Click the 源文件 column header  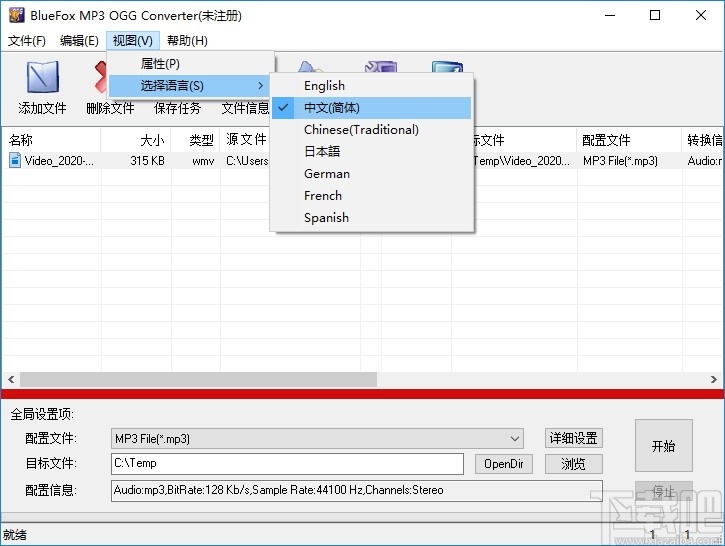[245, 140]
